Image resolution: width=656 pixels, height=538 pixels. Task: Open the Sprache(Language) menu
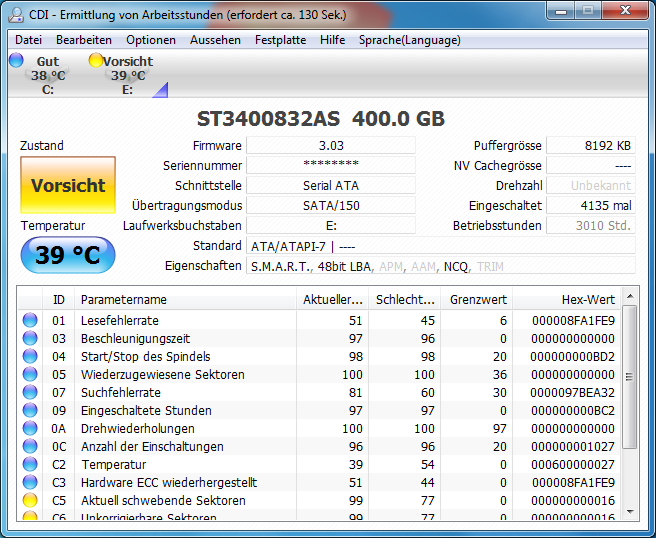410,40
